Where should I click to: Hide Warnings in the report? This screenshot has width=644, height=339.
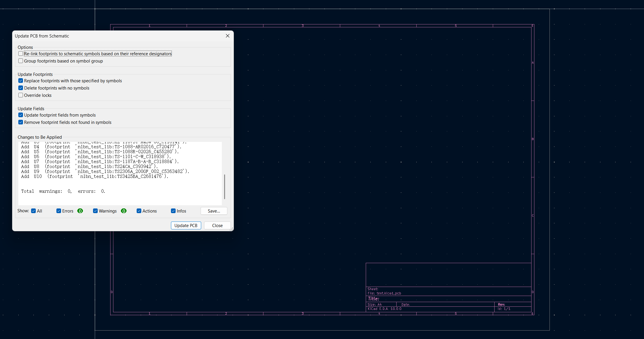(95, 211)
